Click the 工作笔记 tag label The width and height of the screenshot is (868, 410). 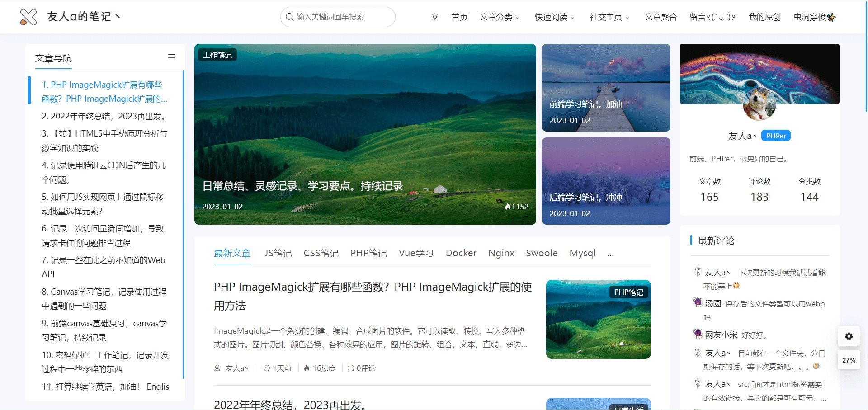[x=217, y=55]
